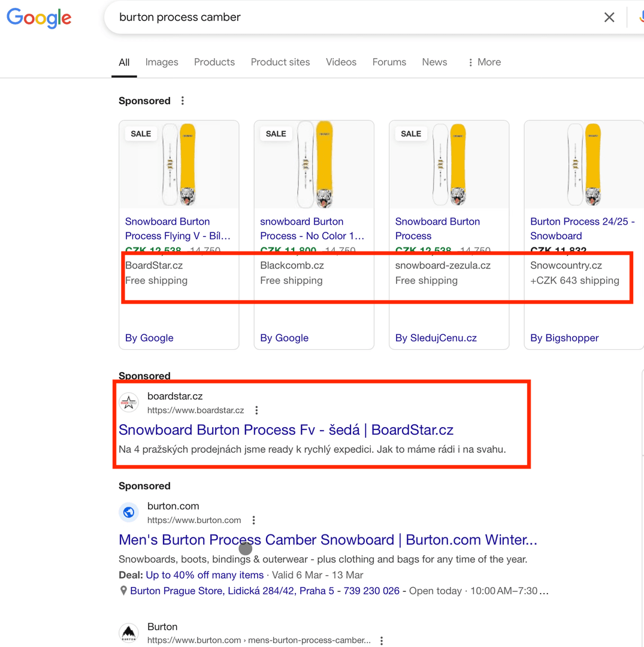Image resolution: width=644 pixels, height=647 pixels.
Task: Open the More search categories menu
Action: click(x=483, y=62)
